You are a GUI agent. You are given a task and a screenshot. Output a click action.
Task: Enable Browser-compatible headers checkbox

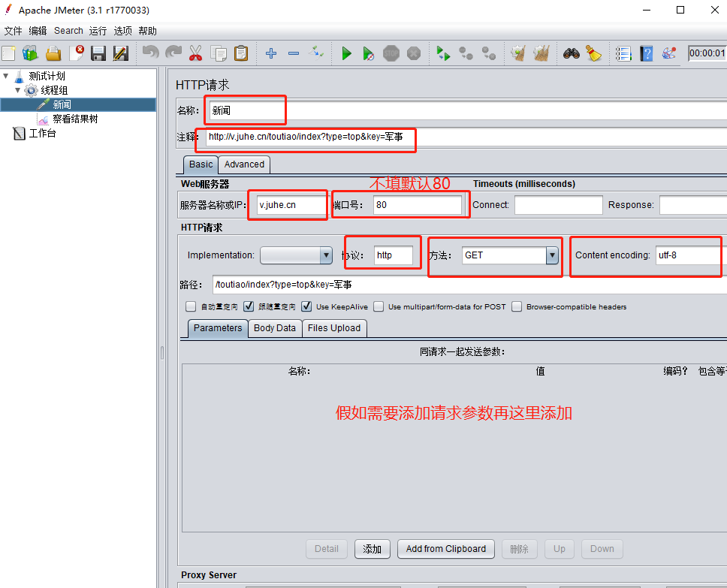(x=517, y=306)
